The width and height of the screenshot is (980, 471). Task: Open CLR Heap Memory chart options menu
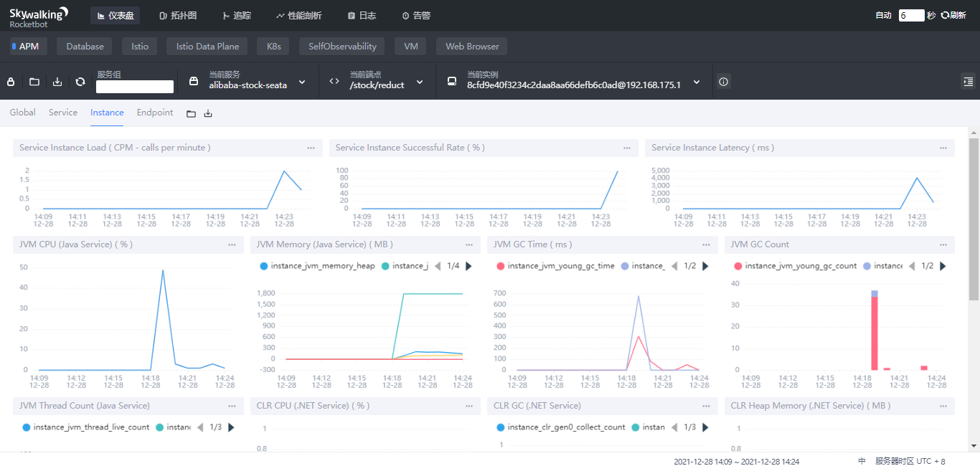(x=943, y=406)
